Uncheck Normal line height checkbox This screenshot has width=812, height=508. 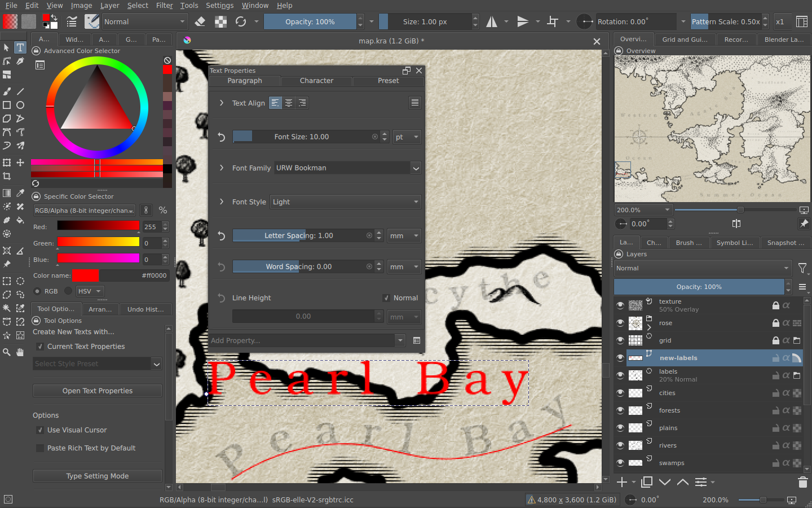[x=386, y=298]
